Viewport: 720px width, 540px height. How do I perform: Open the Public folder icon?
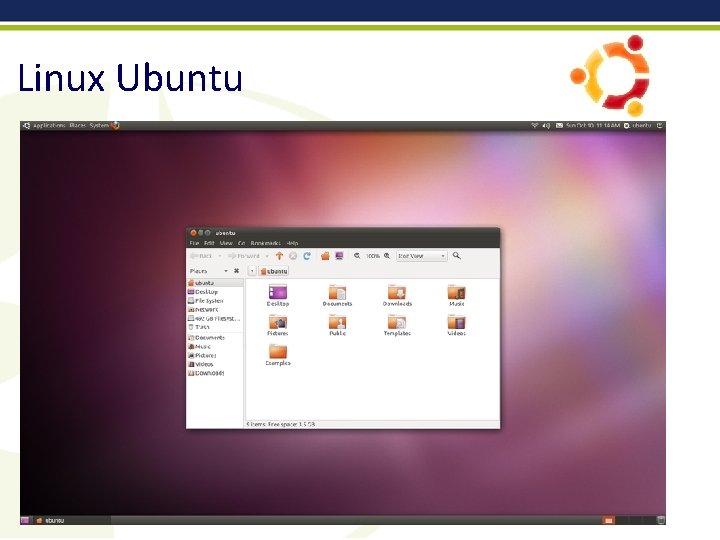(x=337, y=322)
